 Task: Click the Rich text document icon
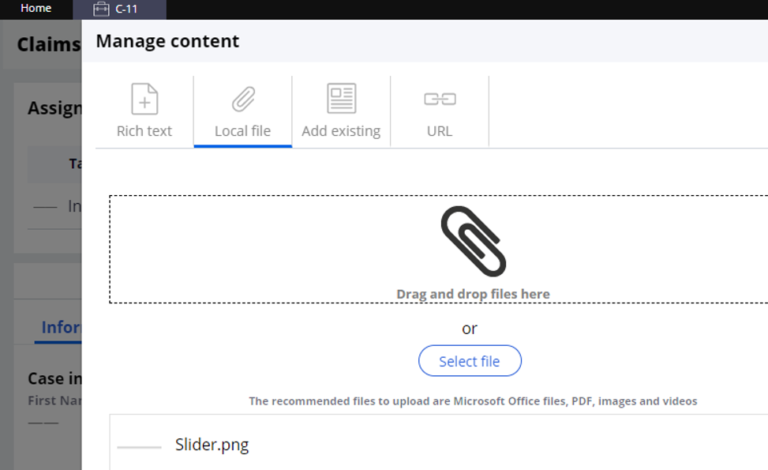(x=144, y=99)
